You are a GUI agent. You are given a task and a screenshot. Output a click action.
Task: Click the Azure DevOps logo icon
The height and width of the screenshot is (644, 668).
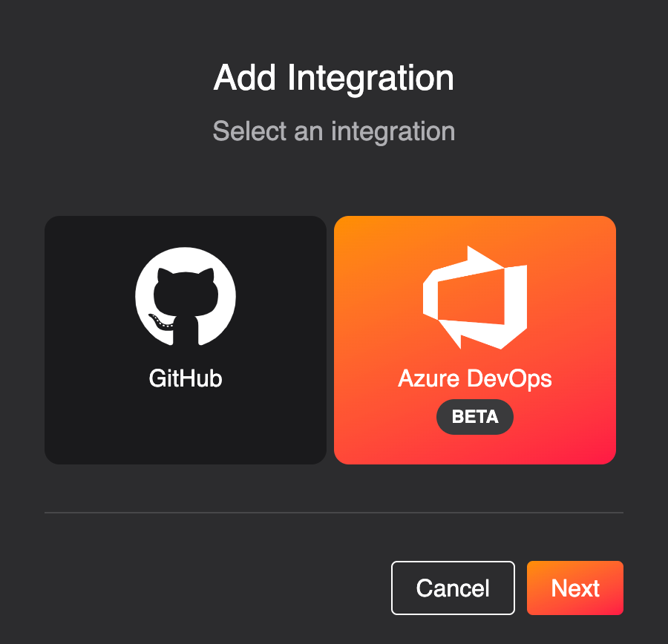click(x=475, y=298)
